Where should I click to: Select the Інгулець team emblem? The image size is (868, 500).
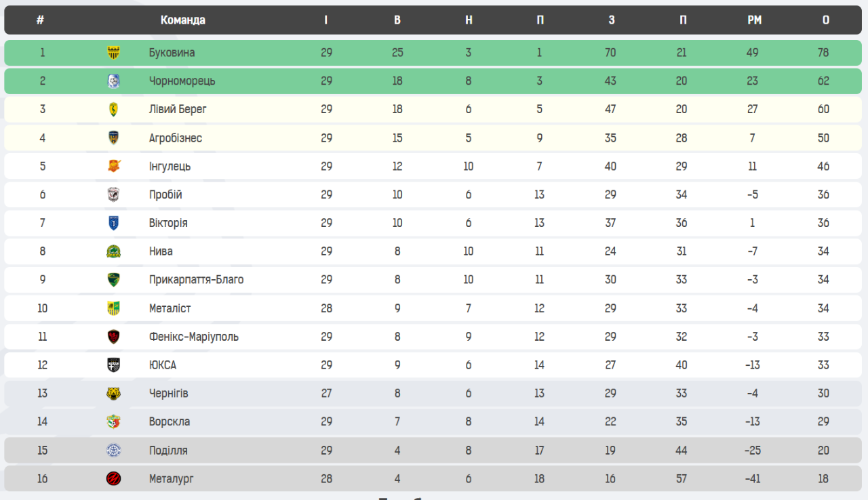[x=113, y=167]
